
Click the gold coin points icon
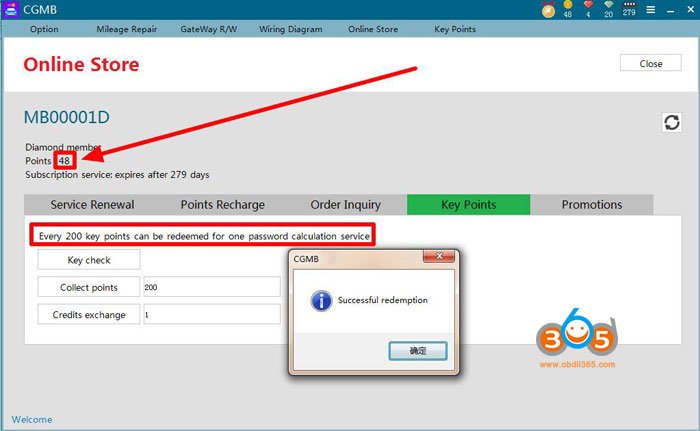568,7
